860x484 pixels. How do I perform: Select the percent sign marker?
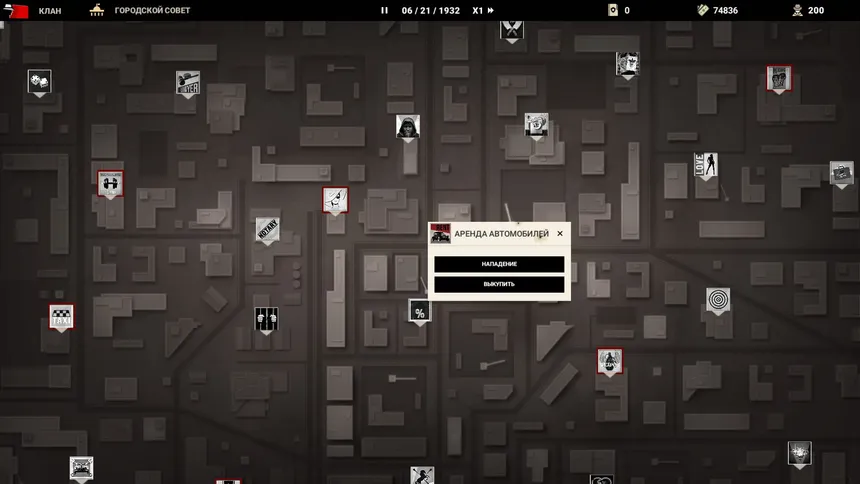420,311
